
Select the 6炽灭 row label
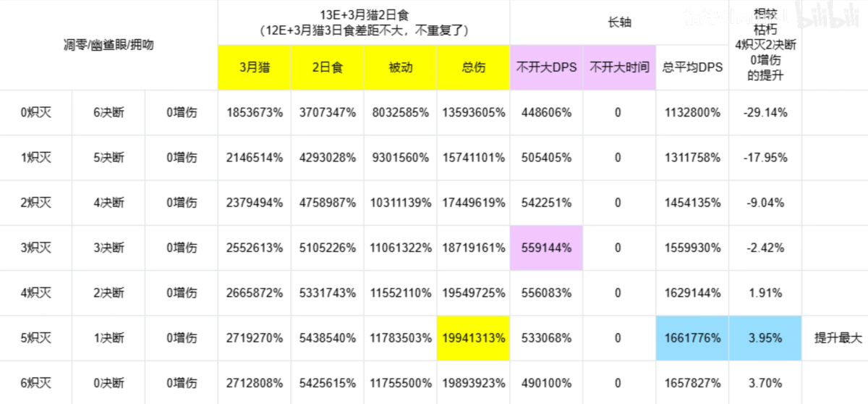[x=36, y=382]
